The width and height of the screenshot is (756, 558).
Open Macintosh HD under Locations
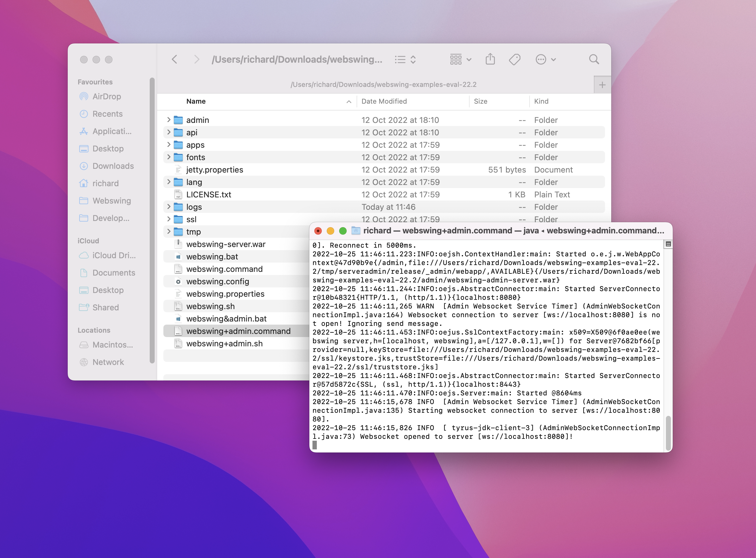[112, 344]
